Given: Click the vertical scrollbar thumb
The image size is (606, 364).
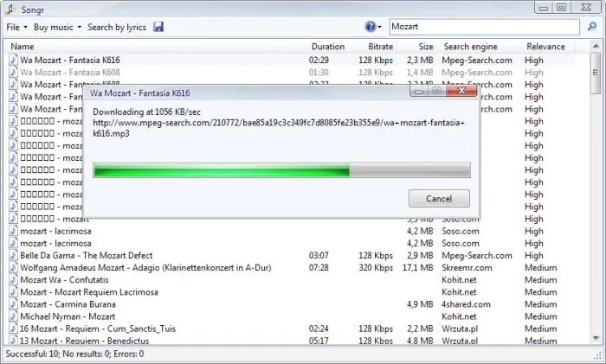Looking at the screenshot, I should [596, 73].
